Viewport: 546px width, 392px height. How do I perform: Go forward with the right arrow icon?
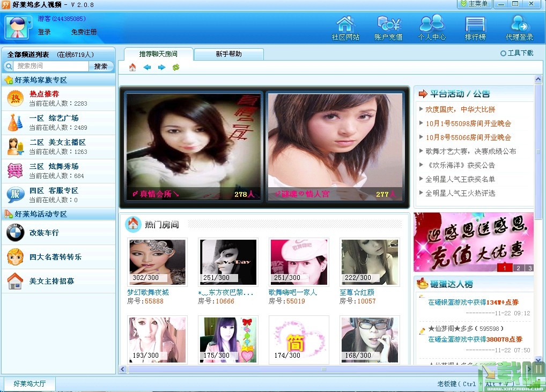click(161, 67)
